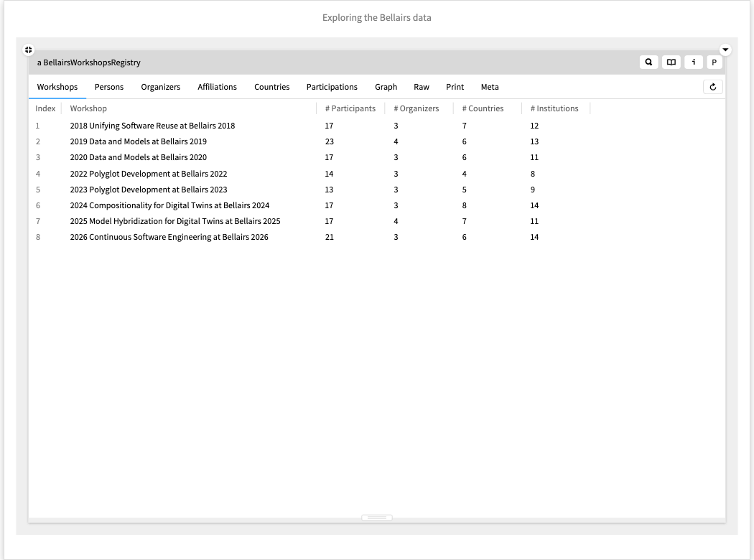Click the 2024 Compositionality for Digital Twins row

point(169,205)
